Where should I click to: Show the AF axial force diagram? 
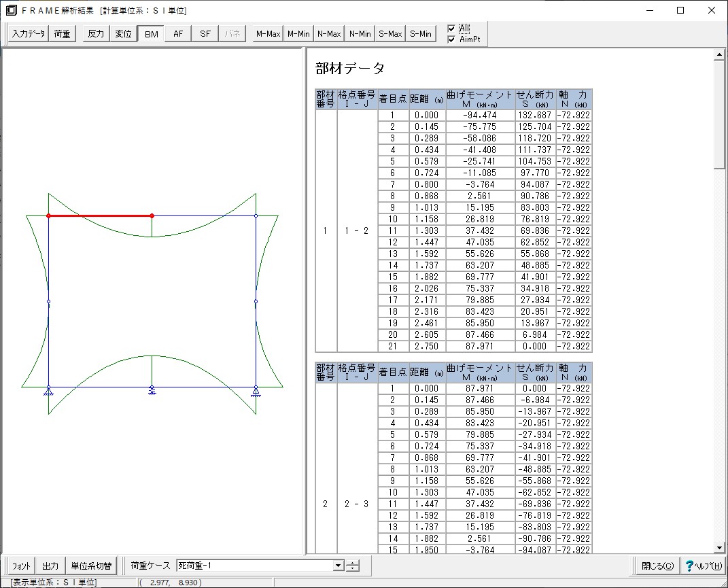click(178, 34)
